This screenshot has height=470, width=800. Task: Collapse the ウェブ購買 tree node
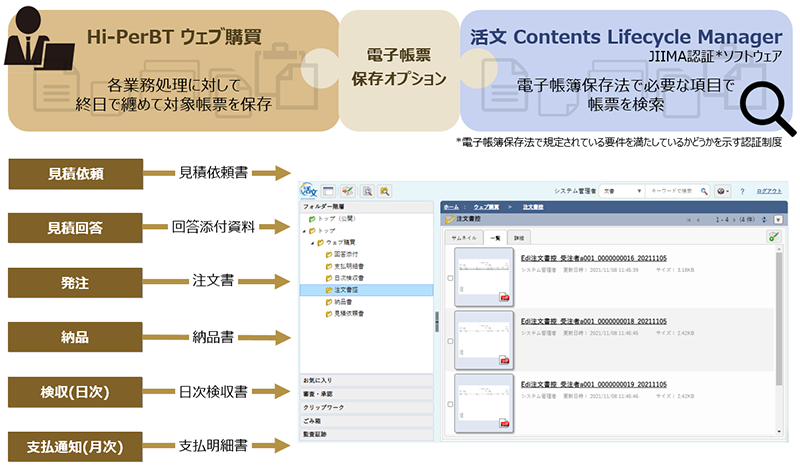(312, 243)
